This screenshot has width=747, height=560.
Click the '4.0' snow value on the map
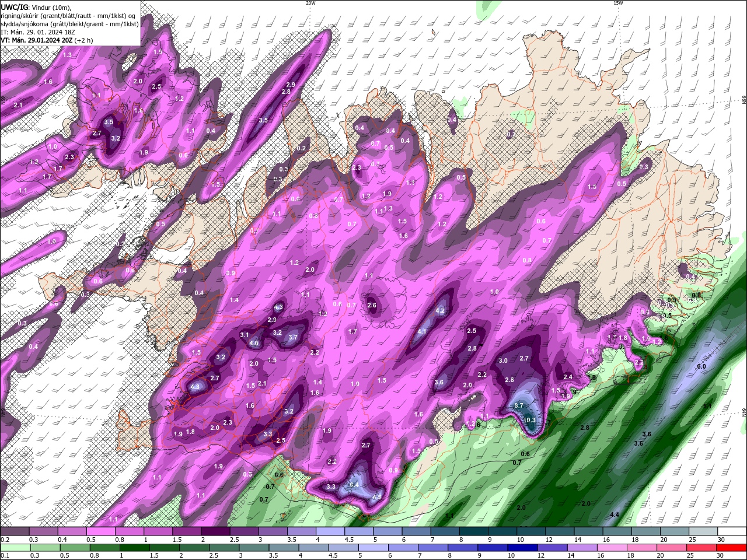click(x=254, y=344)
